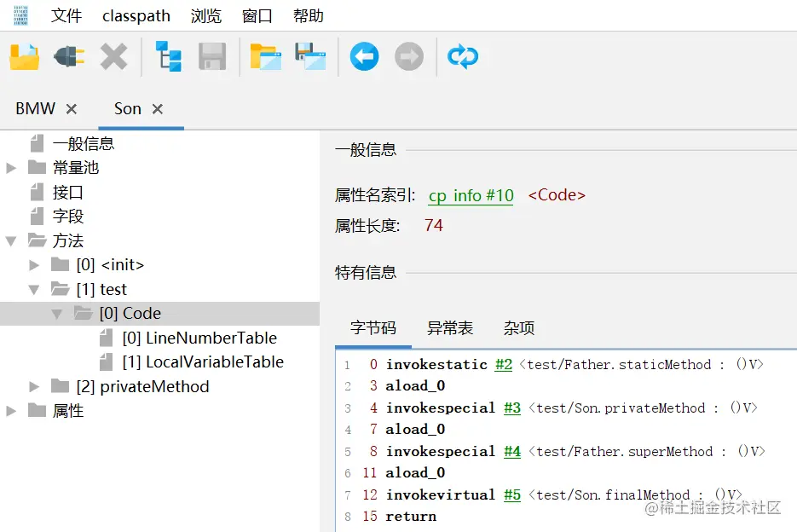Select the 字段 tree item
Image resolution: width=797 pixels, height=532 pixels.
click(x=67, y=217)
